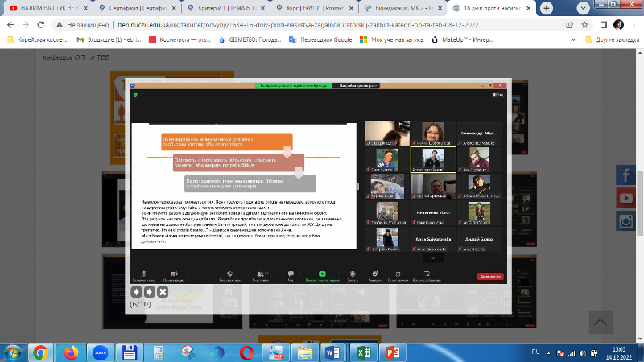Go back to the previous page
The height and width of the screenshot is (362, 644).
pyautogui.click(x=10, y=25)
